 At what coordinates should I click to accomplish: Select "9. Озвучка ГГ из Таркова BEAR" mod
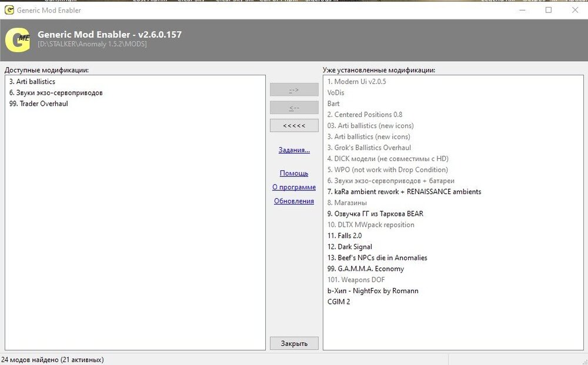[x=375, y=213]
